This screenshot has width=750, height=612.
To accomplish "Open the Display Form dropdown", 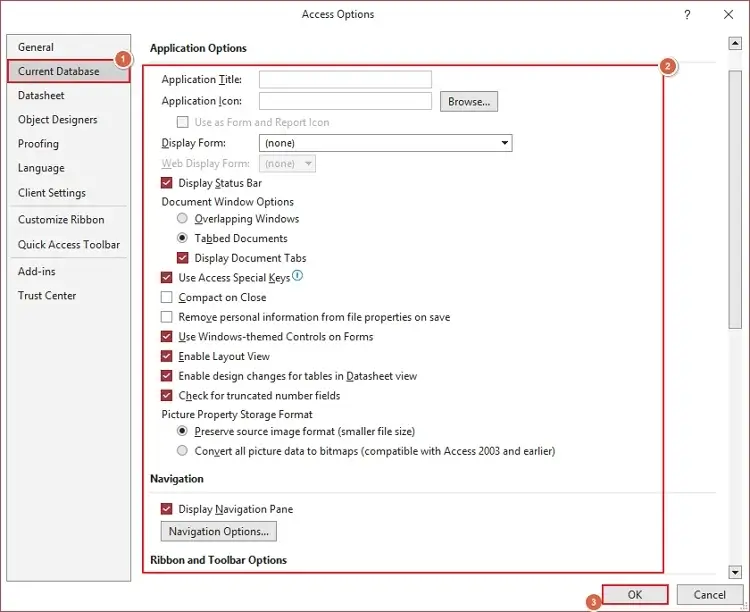I will pyautogui.click(x=386, y=143).
